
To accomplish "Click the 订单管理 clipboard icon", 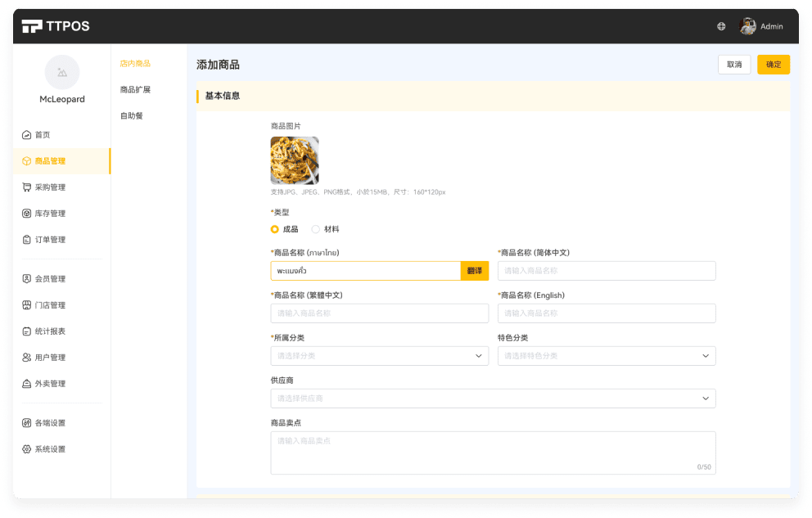I will click(x=27, y=240).
